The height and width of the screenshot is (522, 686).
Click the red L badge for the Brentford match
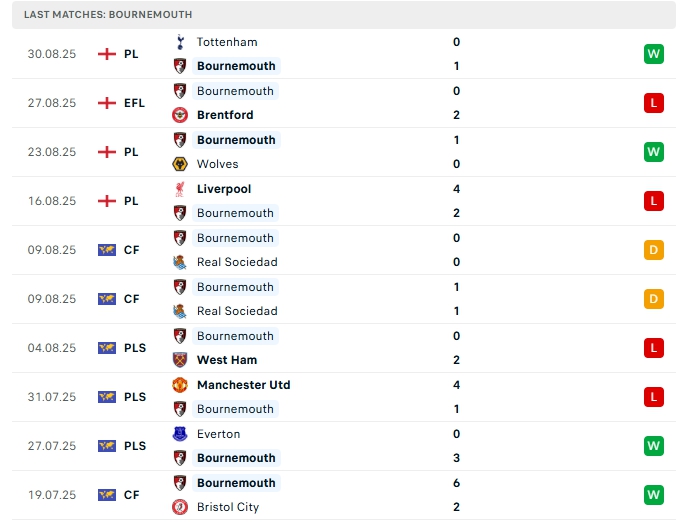tap(654, 103)
